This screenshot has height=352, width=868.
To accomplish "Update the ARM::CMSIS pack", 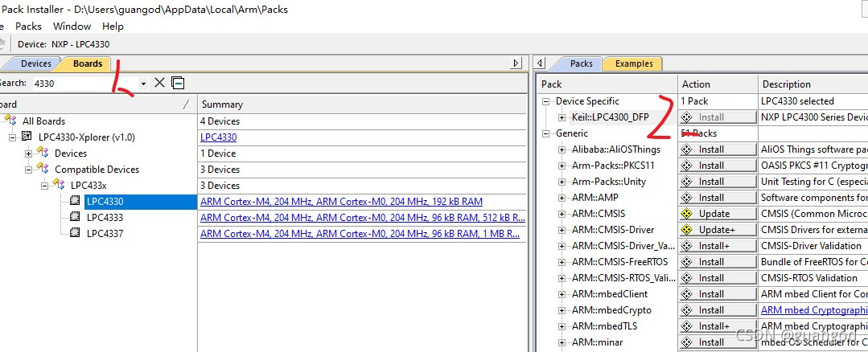I will 718,213.
